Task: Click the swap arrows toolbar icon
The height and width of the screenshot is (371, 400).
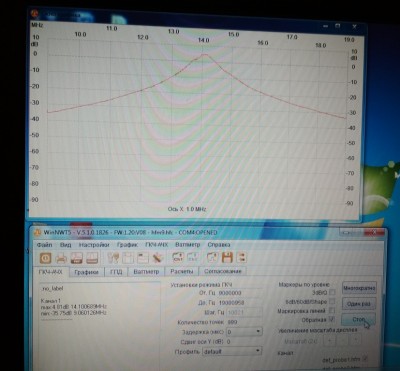Action: pos(241,257)
